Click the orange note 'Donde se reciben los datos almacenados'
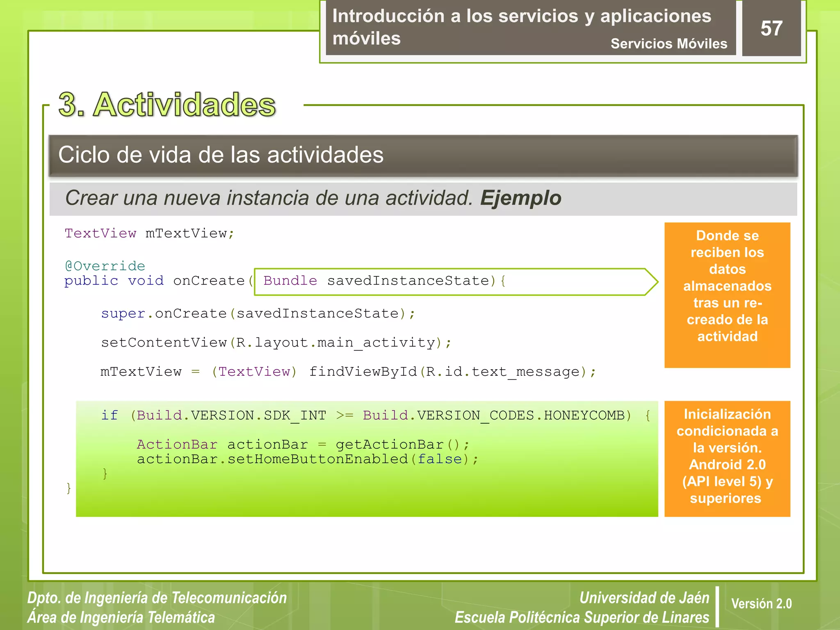This screenshot has height=630, width=840. click(x=727, y=295)
